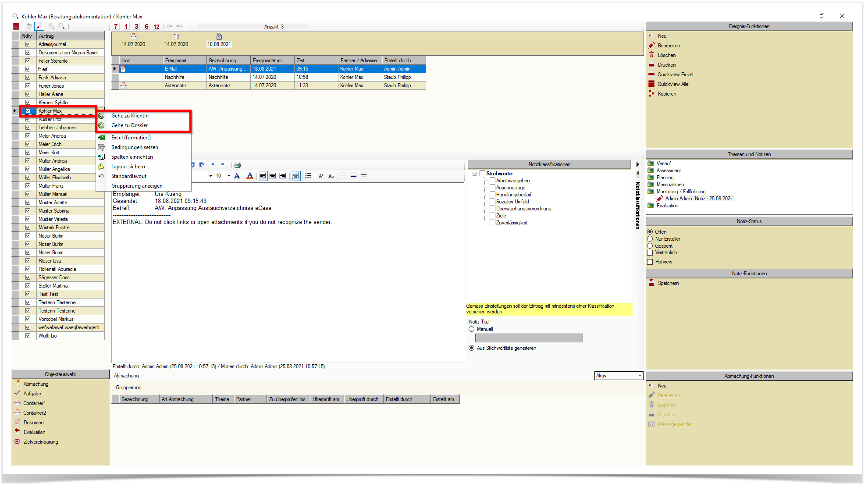Click Löschen in Ereignis-Funktionen

pos(666,55)
